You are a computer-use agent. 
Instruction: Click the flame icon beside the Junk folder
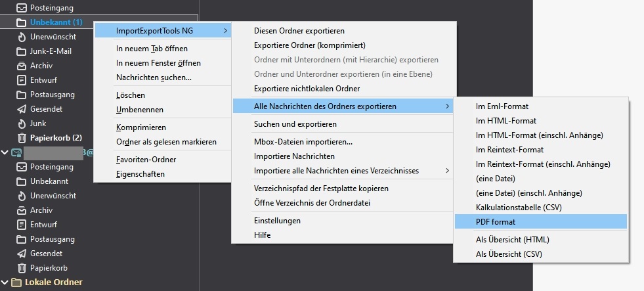tap(22, 123)
